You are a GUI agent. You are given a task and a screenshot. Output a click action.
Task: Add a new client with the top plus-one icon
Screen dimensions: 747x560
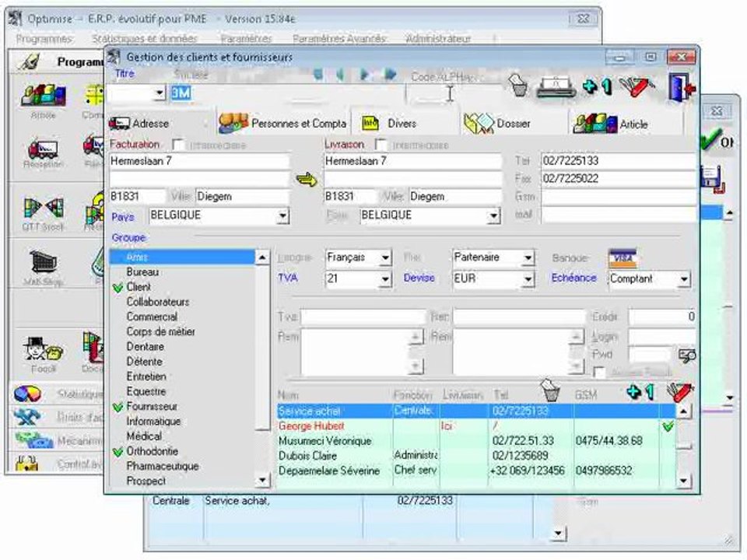[597, 86]
